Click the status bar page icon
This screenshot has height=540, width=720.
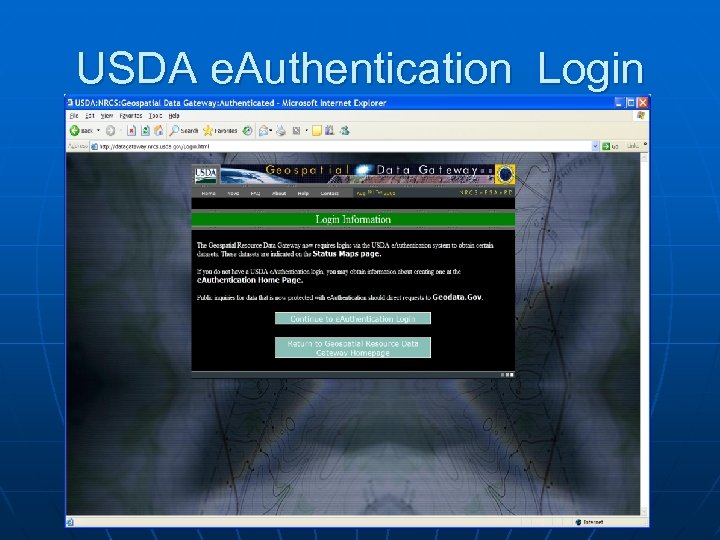(70, 522)
